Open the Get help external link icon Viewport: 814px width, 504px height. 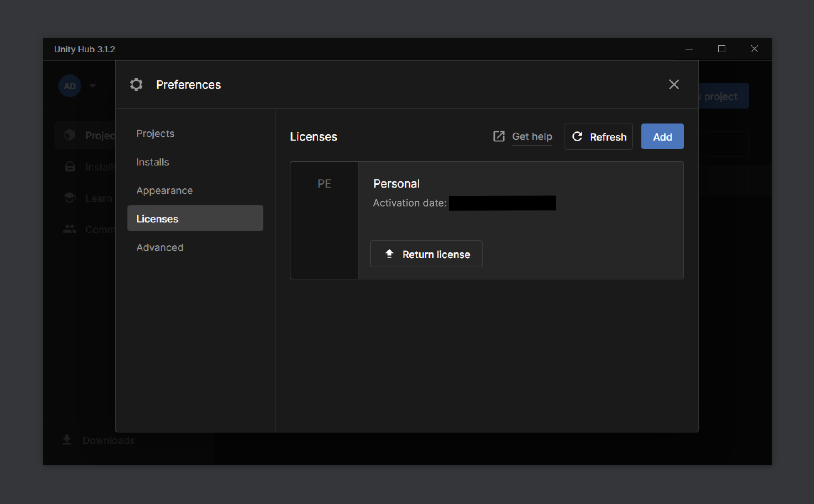tap(499, 136)
